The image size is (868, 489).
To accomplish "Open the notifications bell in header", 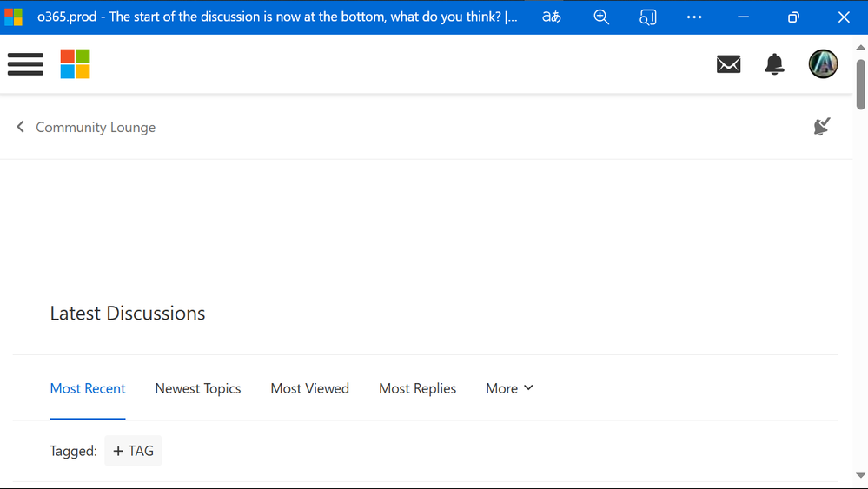I will click(774, 64).
